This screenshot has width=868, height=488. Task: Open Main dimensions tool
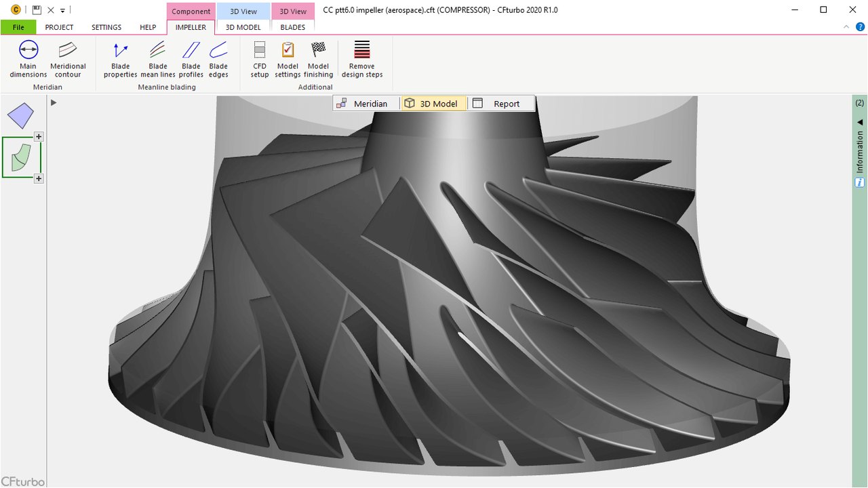[28, 59]
